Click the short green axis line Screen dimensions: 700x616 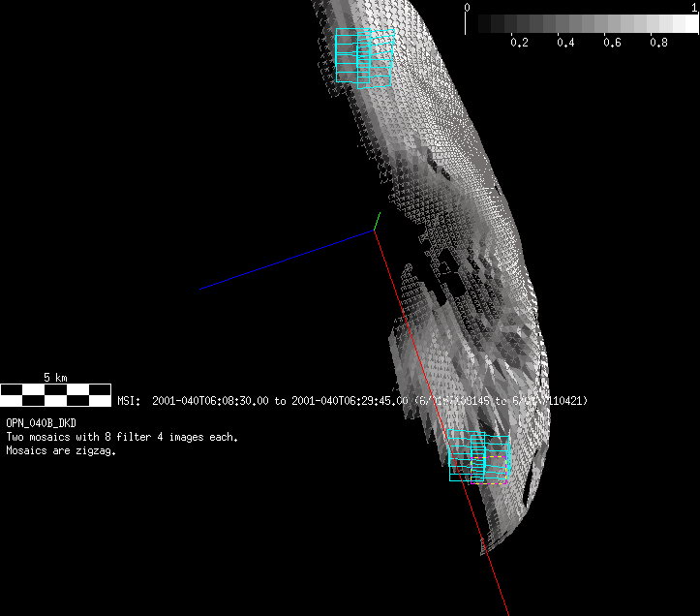pyautogui.click(x=377, y=222)
